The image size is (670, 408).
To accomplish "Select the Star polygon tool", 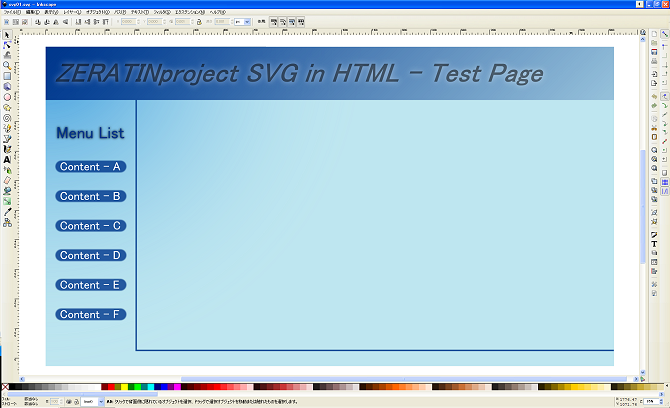I will [7, 108].
